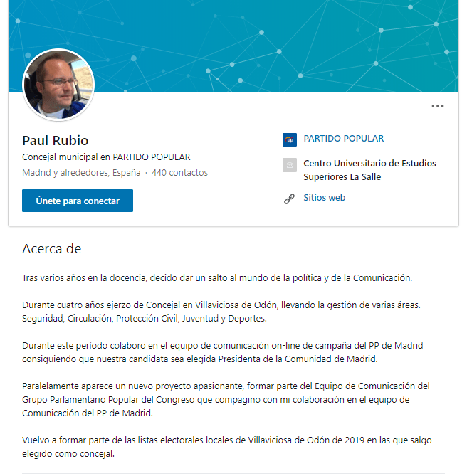
Task: Click the paragraph starting Durante este período
Action: coord(222,352)
